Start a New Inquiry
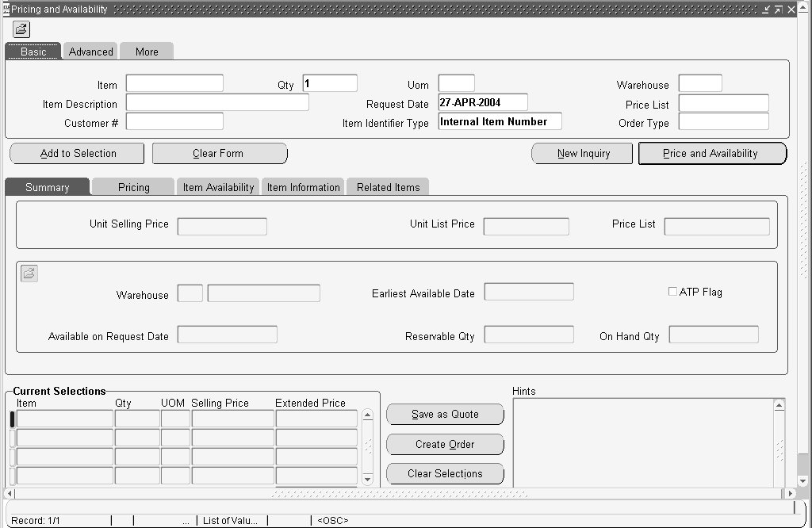Screen dimensions: 812x528 pyautogui.click(x=582, y=153)
